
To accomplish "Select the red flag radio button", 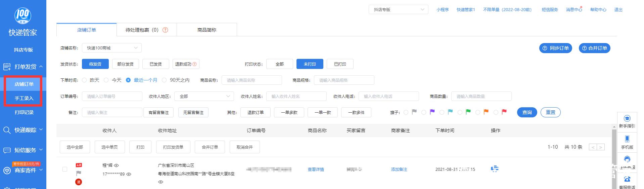I will click(496, 112).
